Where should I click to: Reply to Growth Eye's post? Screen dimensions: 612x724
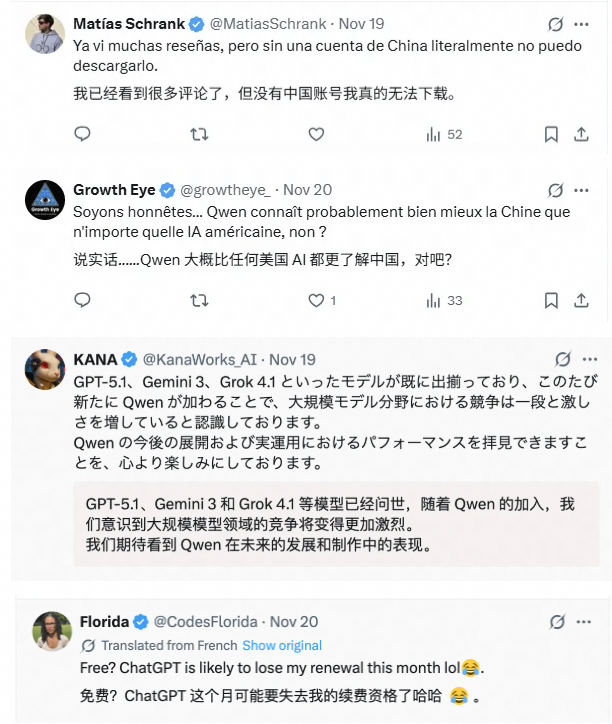(x=83, y=300)
